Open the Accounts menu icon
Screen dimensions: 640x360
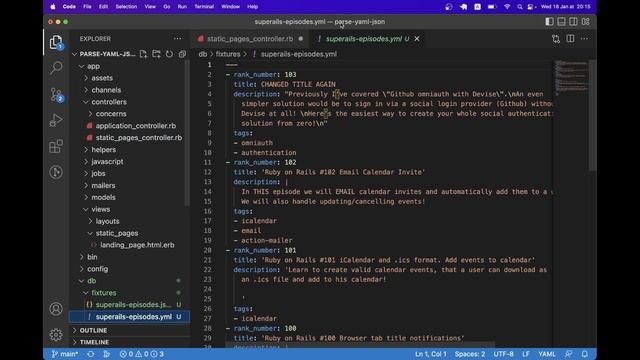(56, 309)
